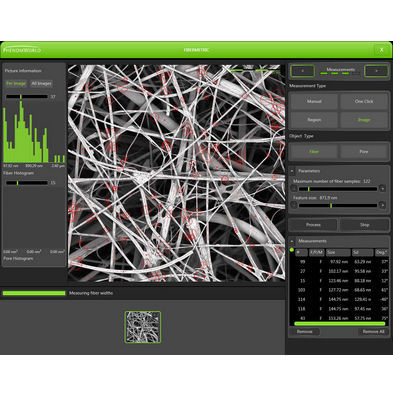Switch to the All Images tab
This screenshot has height=393, width=393.
[x=41, y=83]
